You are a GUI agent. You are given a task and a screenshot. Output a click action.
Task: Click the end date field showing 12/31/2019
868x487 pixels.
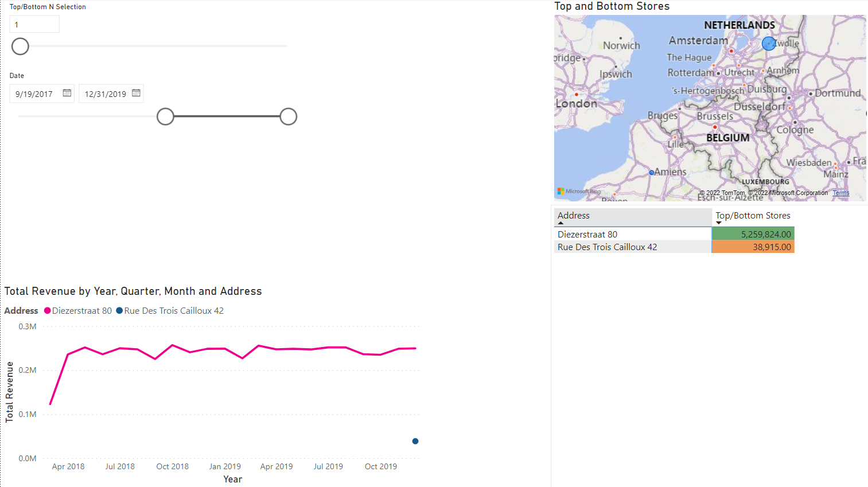[111, 93]
